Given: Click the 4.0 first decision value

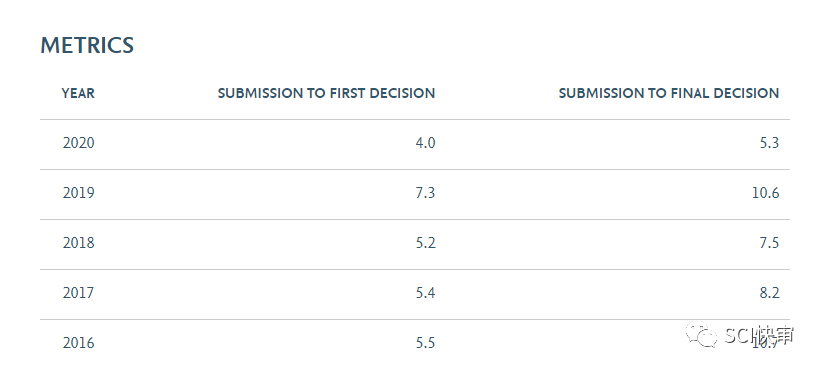Looking at the screenshot, I should tap(425, 143).
